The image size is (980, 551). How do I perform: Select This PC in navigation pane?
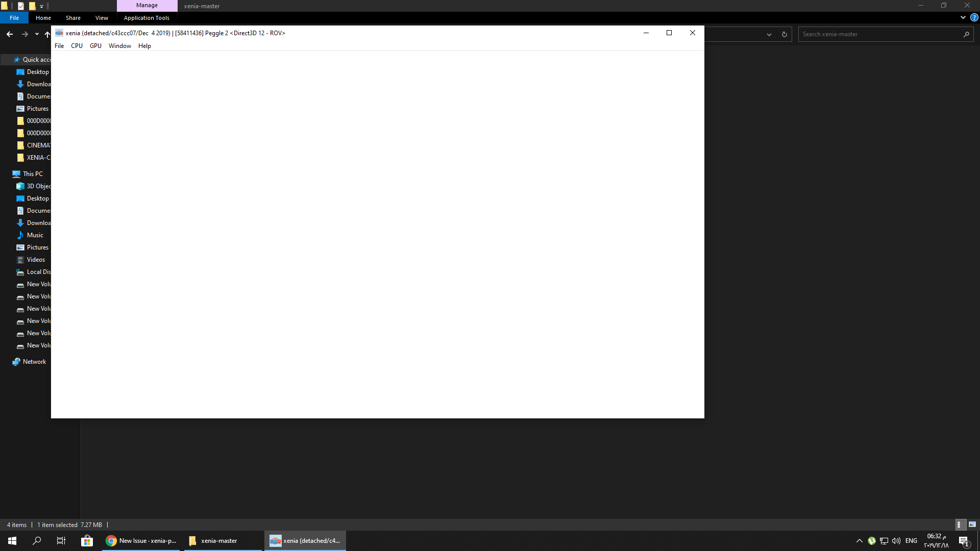click(28, 174)
